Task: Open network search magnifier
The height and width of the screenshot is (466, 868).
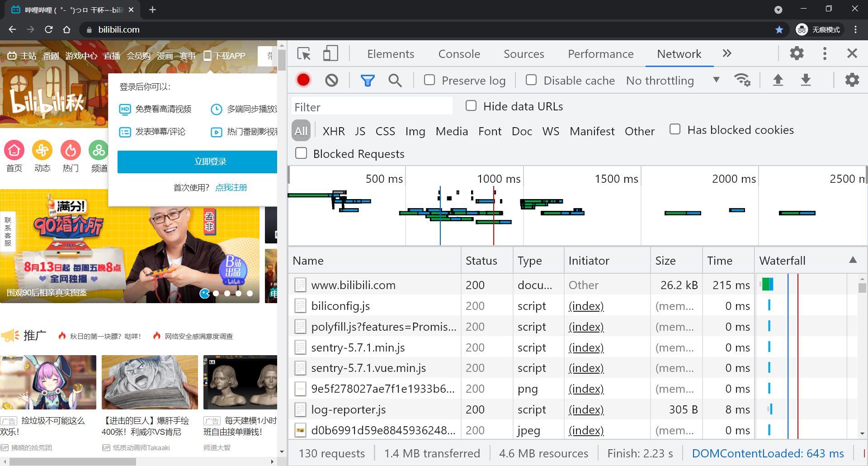Action: pos(395,81)
